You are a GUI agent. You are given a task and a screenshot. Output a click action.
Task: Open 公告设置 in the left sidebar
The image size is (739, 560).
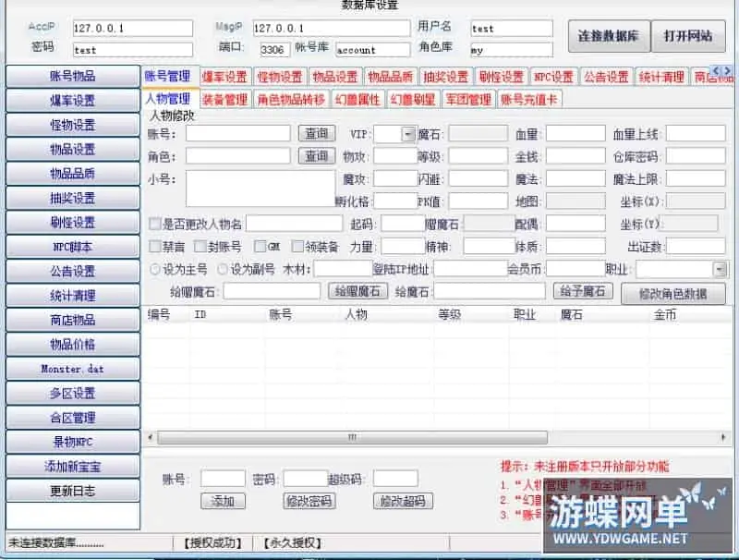(73, 272)
